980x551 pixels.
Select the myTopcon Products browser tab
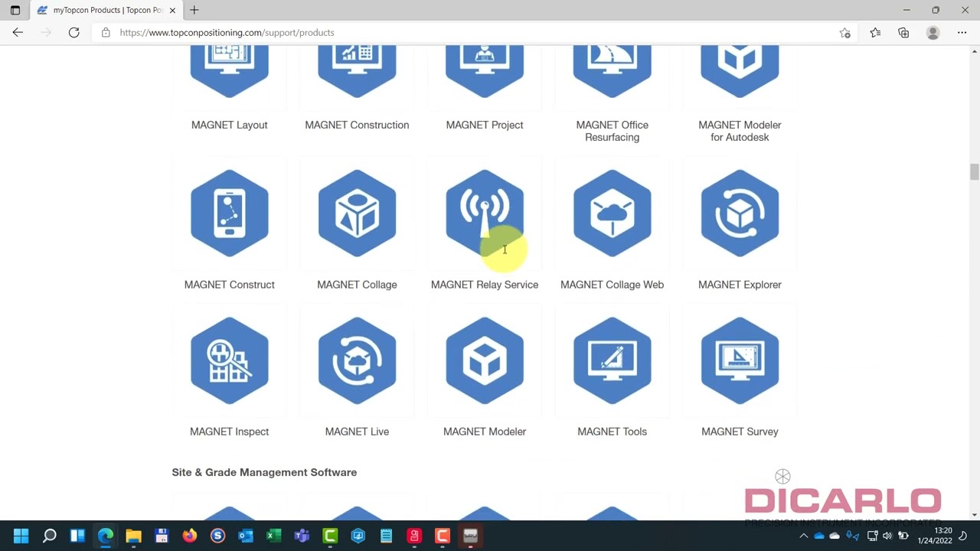click(x=106, y=11)
